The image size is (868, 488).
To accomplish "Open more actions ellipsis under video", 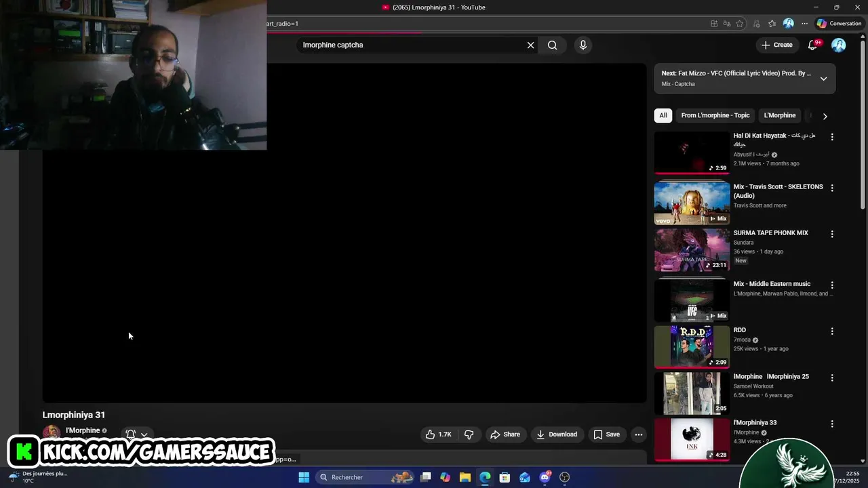I will (x=638, y=434).
